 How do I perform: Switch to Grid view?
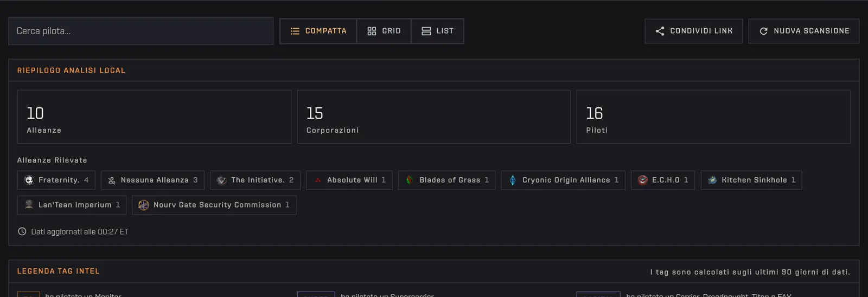384,31
